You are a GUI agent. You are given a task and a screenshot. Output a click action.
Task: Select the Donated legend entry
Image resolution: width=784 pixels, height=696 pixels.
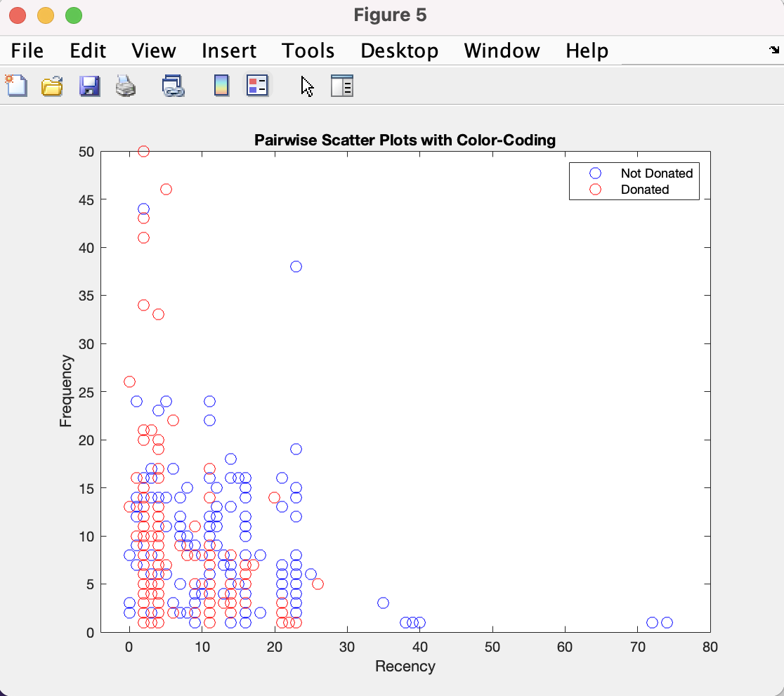point(646,189)
